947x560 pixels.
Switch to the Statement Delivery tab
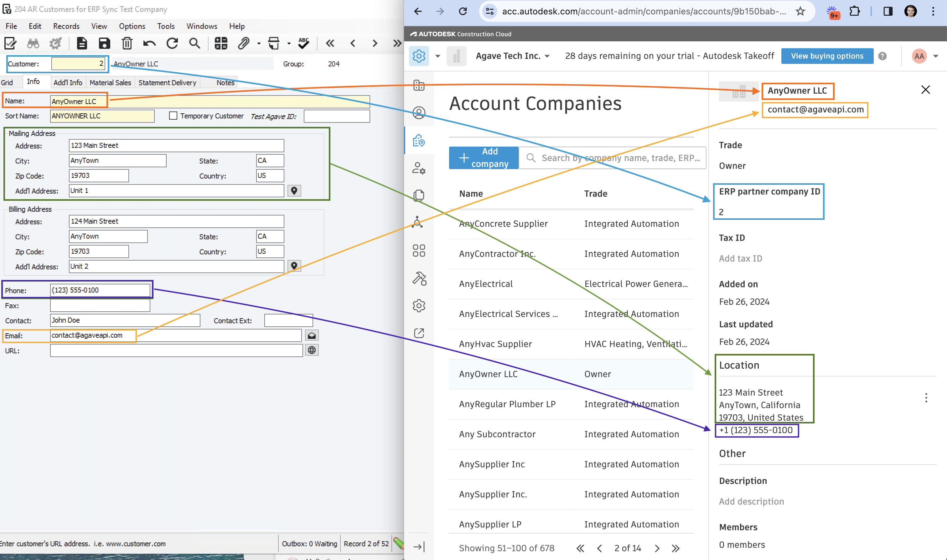click(167, 82)
